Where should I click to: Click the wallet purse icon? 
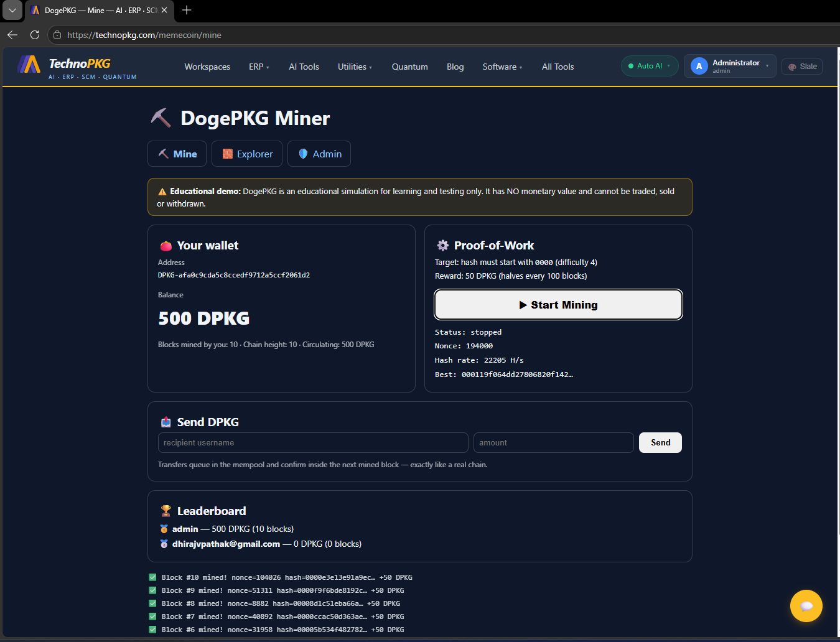166,246
